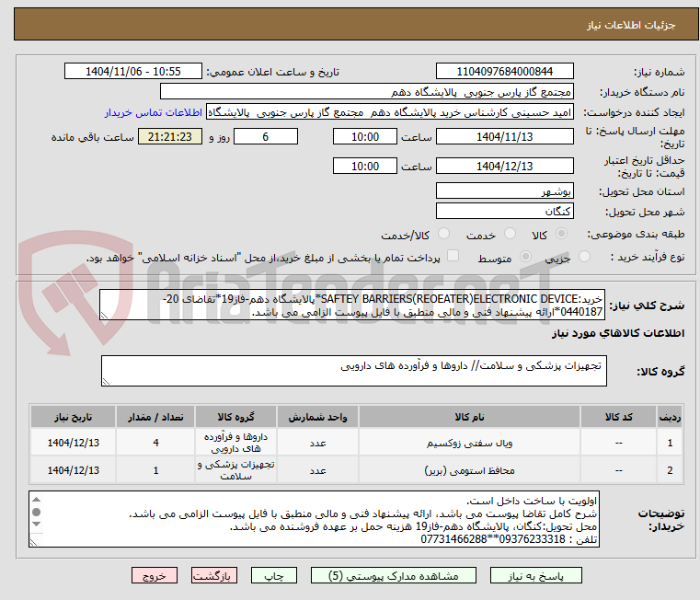
Task: Click scroll up arrow in buyer notes
Action: [x=37, y=500]
